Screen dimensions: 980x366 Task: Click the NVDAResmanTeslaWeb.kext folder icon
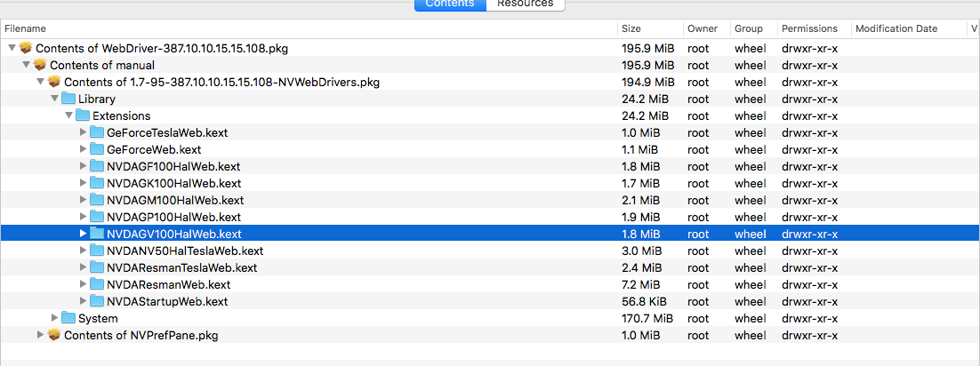tap(97, 267)
